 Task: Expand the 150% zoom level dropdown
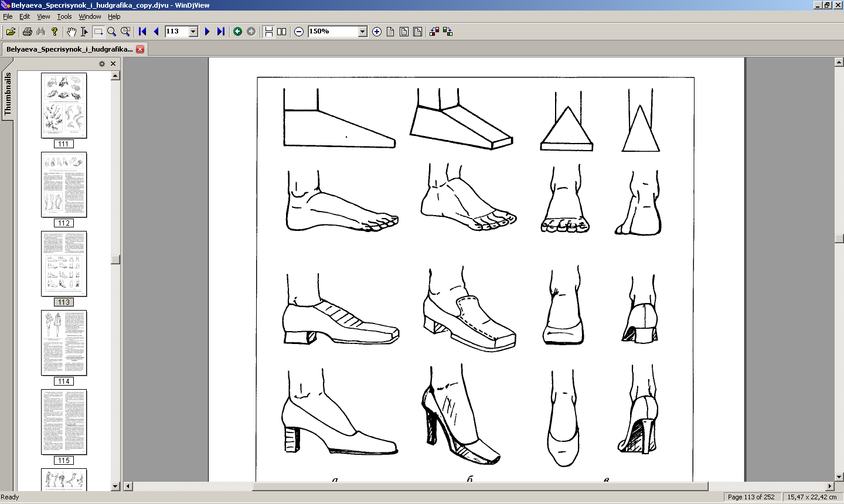pyautogui.click(x=362, y=32)
